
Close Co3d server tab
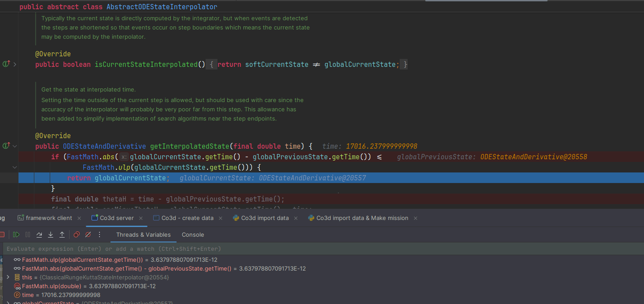click(x=141, y=218)
